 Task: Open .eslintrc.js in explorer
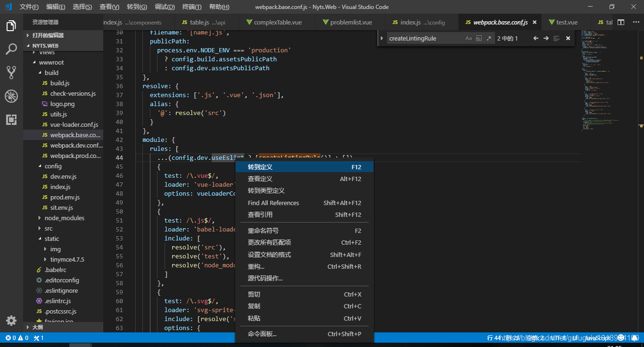pyautogui.click(x=58, y=301)
